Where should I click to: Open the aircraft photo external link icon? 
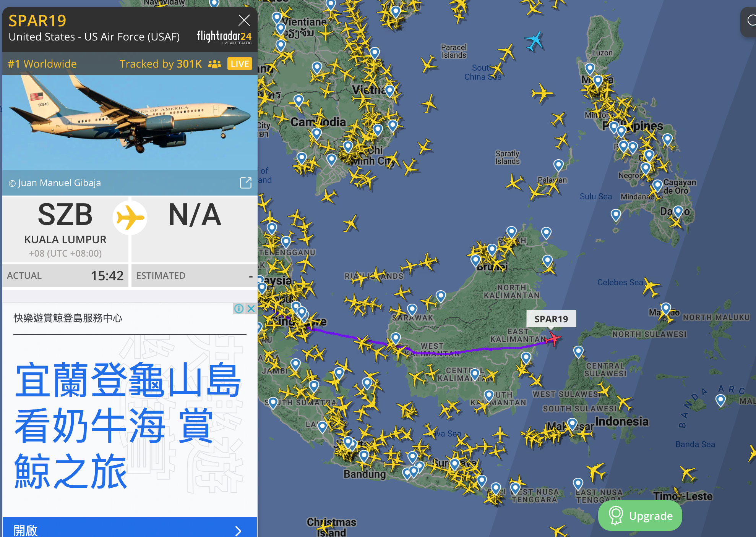246,183
